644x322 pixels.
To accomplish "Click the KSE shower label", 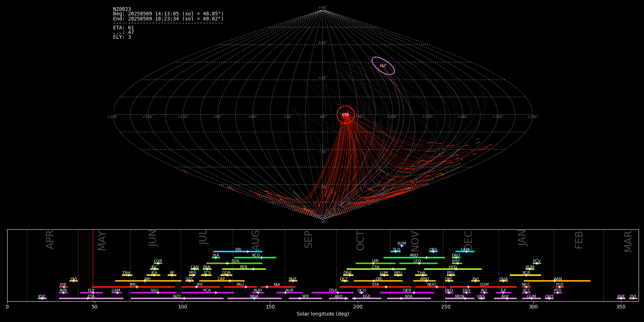I will tap(42, 297).
